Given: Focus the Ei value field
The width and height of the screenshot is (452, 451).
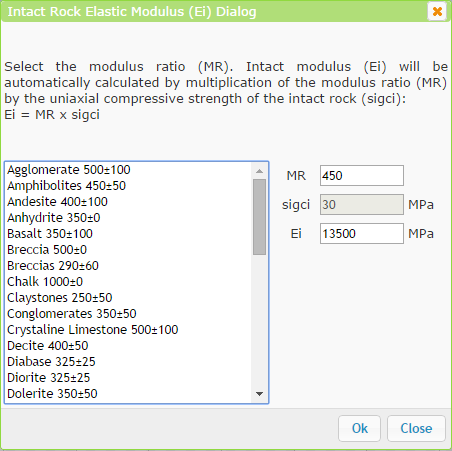Looking at the screenshot, I should pos(362,233).
